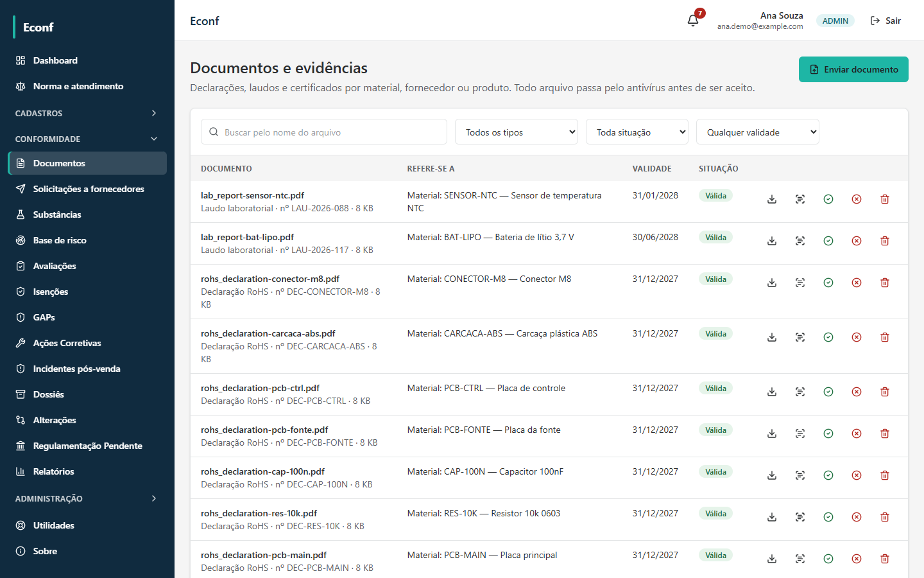Screen dimensions: 924x578
Task: Open the notifications bell
Action: 693,21
